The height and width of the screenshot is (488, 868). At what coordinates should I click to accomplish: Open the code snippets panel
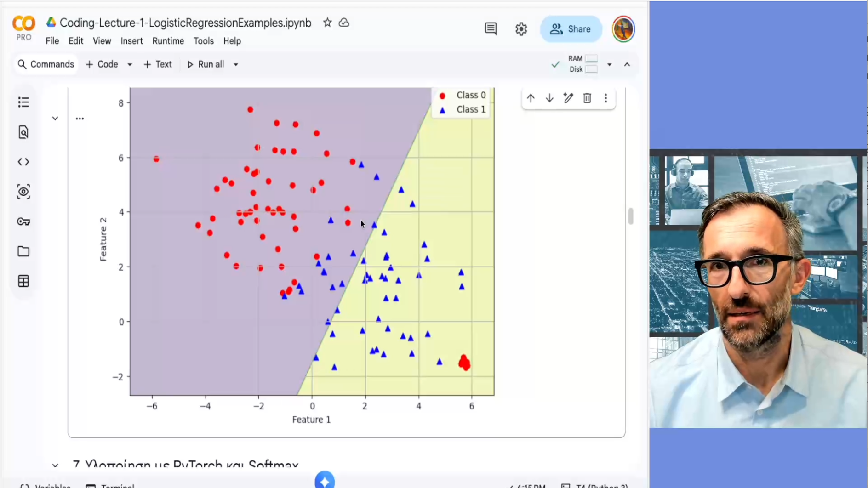pyautogui.click(x=23, y=162)
